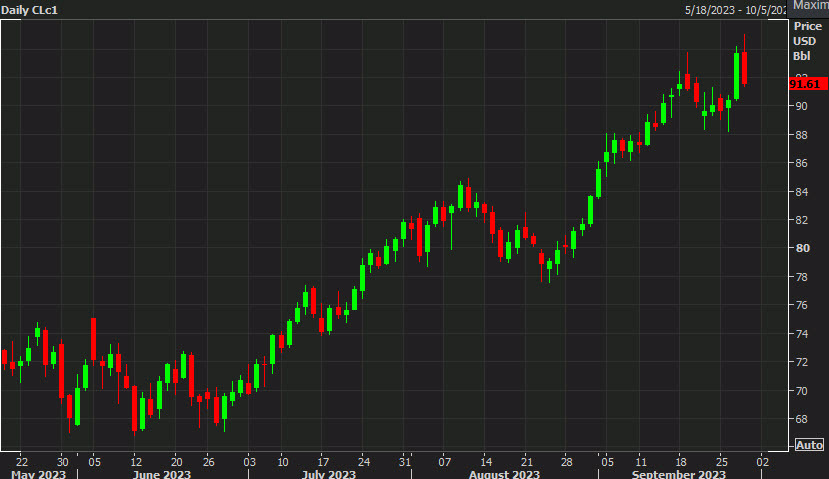The image size is (829, 479).
Task: Click the 05 date tick in June
Action: (x=94, y=462)
